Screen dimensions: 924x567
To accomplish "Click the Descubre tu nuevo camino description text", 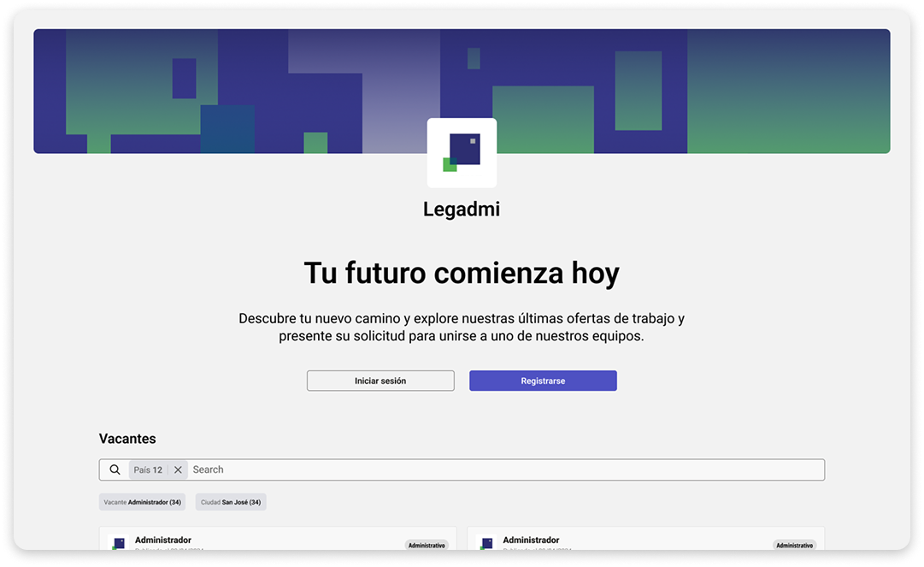I will pos(462,328).
